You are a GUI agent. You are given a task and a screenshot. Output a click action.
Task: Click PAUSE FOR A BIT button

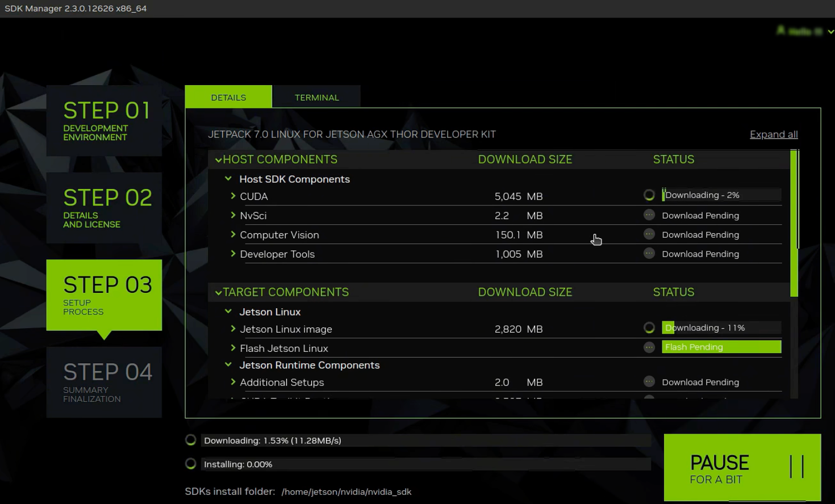[742, 467]
